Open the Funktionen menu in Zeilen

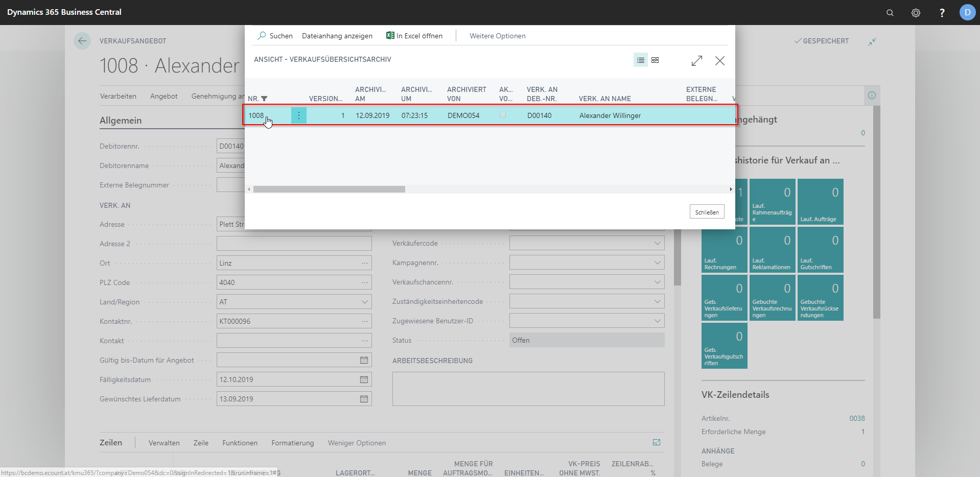pos(240,443)
